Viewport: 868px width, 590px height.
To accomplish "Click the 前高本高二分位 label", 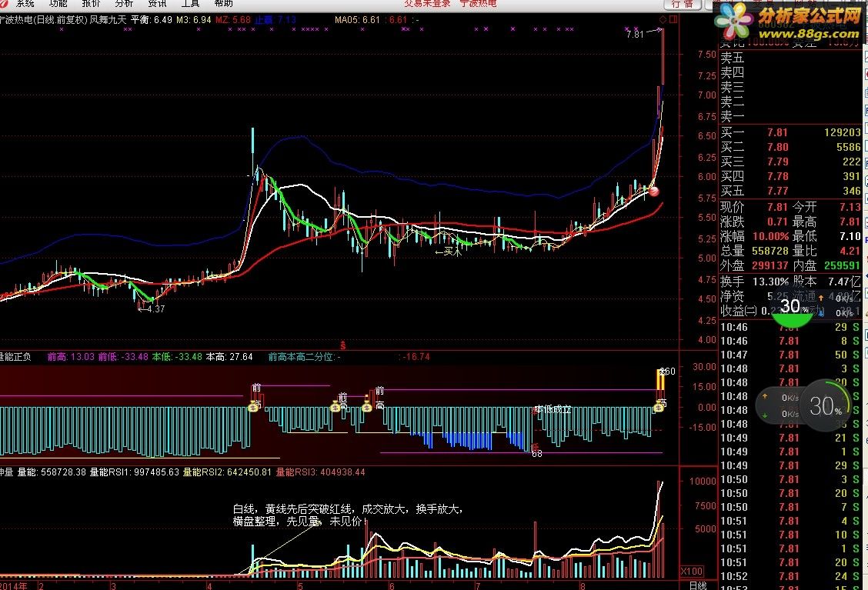I will click(x=304, y=357).
